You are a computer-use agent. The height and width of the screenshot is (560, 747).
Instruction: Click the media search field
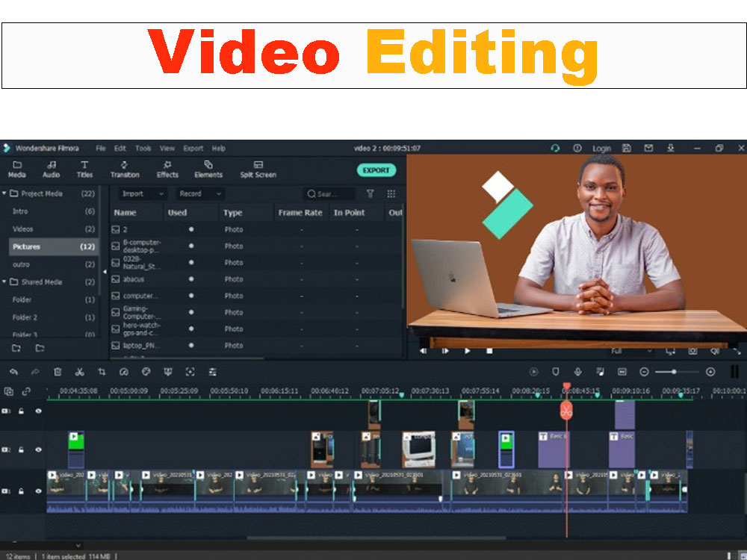(329, 193)
